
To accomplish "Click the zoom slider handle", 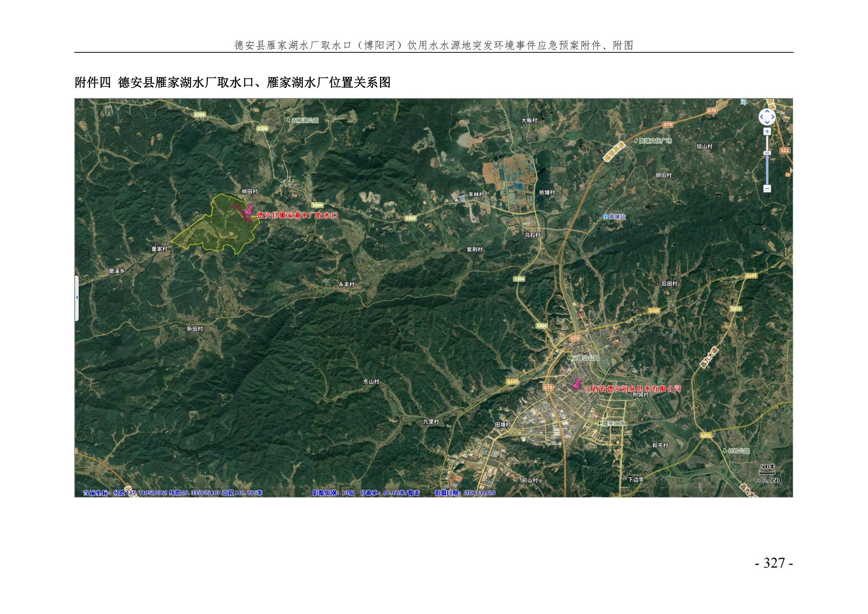I will coord(767,153).
